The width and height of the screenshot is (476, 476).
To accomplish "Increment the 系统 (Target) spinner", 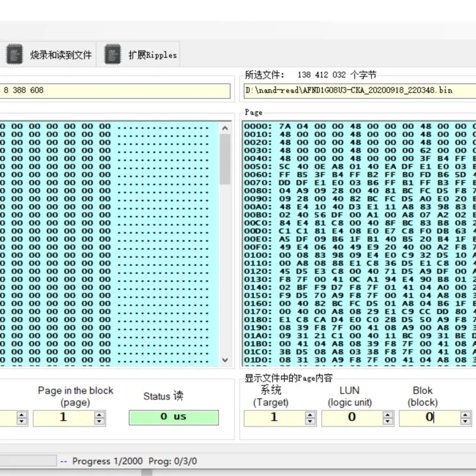I will (310, 414).
